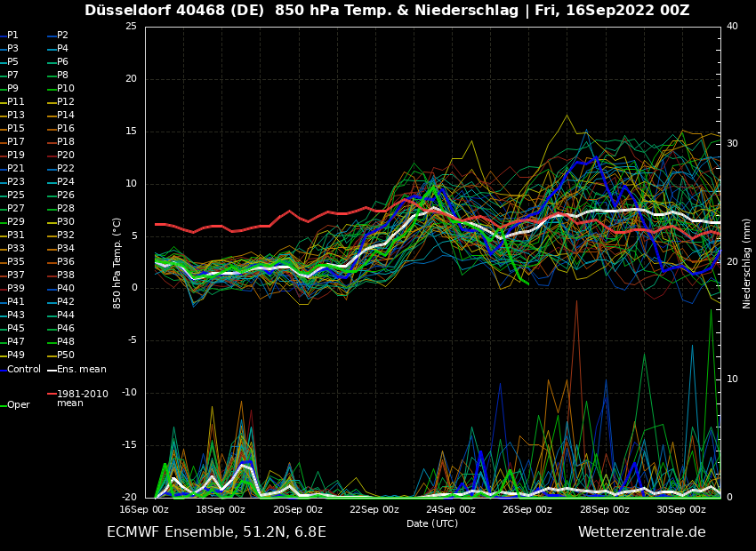Click the 25 value on temperature axis
756x551 pixels.
(131, 27)
